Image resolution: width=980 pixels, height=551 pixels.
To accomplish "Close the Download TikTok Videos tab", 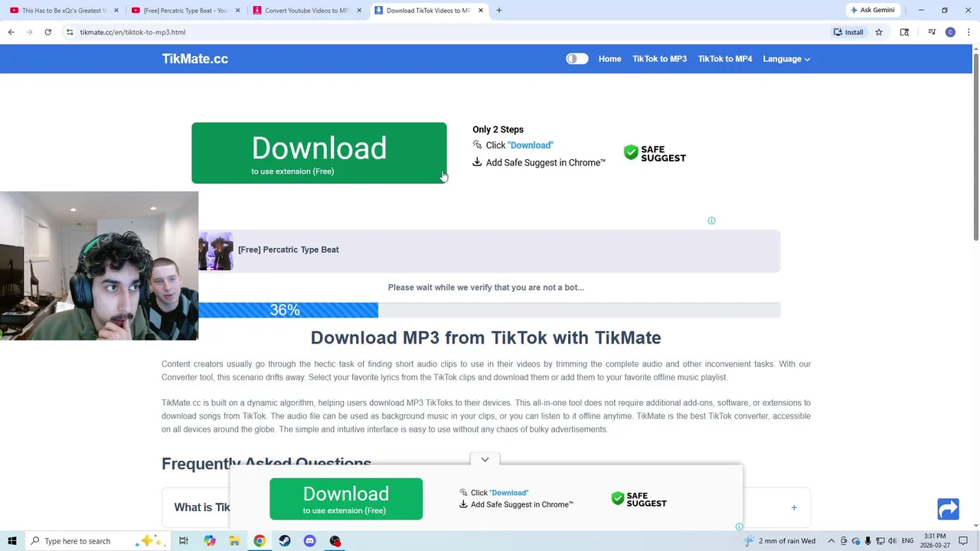I will pyautogui.click(x=481, y=11).
